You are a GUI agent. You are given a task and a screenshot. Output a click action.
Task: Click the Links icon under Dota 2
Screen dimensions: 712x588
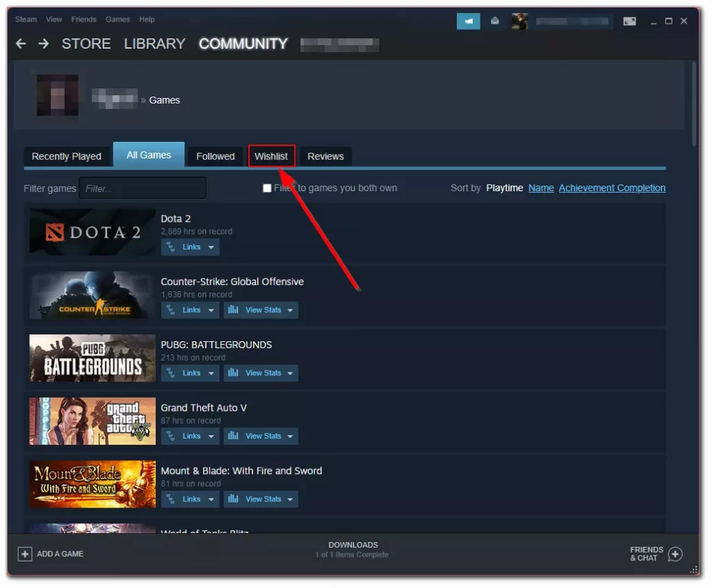click(x=171, y=247)
